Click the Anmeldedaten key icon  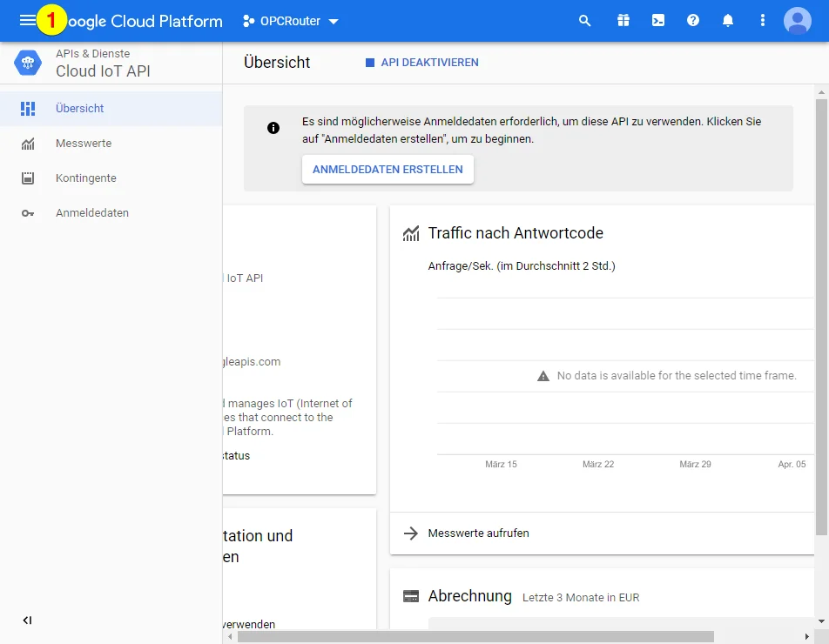(28, 213)
